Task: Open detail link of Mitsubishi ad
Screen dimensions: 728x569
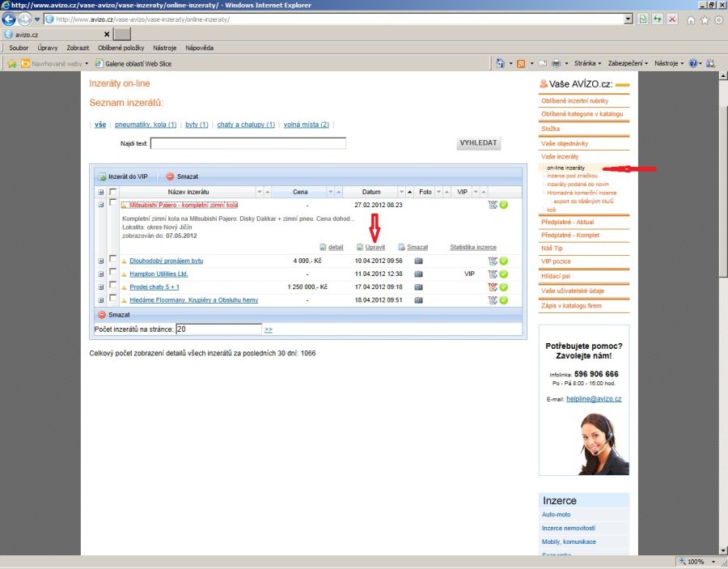Action: (335, 247)
